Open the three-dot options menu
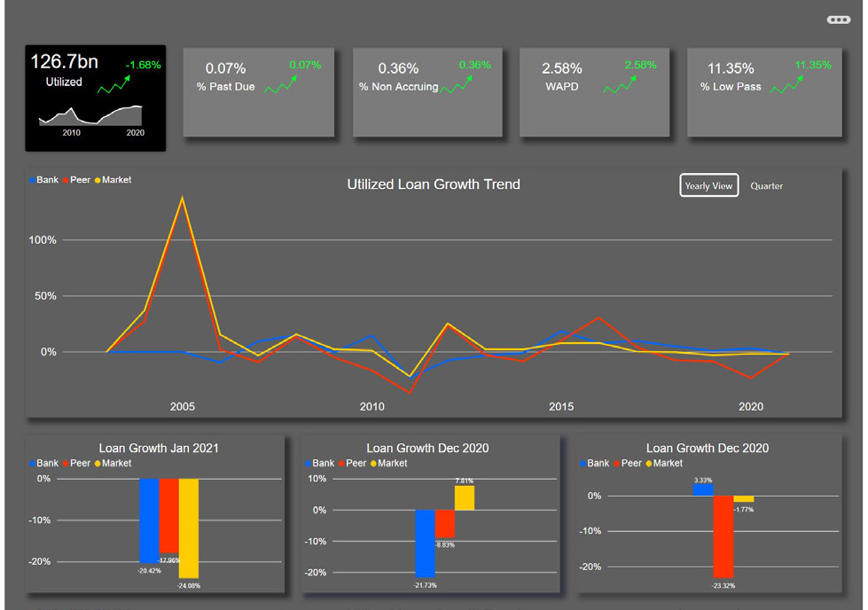Screen dimensions: 868x610 click(x=838, y=20)
